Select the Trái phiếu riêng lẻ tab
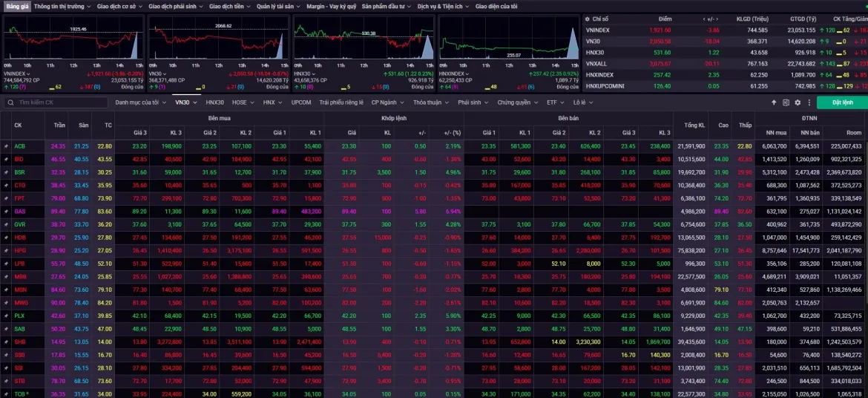Image resolution: width=868 pixels, height=398 pixels. coord(341,102)
